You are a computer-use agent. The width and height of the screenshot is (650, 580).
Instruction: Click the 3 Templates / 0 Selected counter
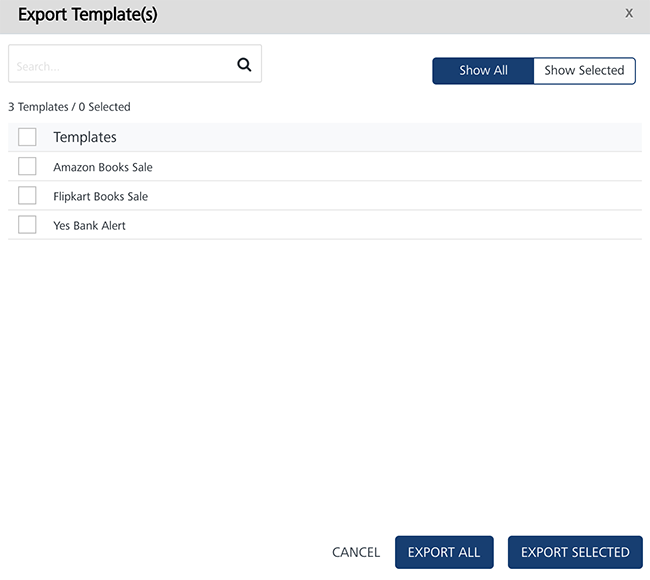(x=69, y=107)
